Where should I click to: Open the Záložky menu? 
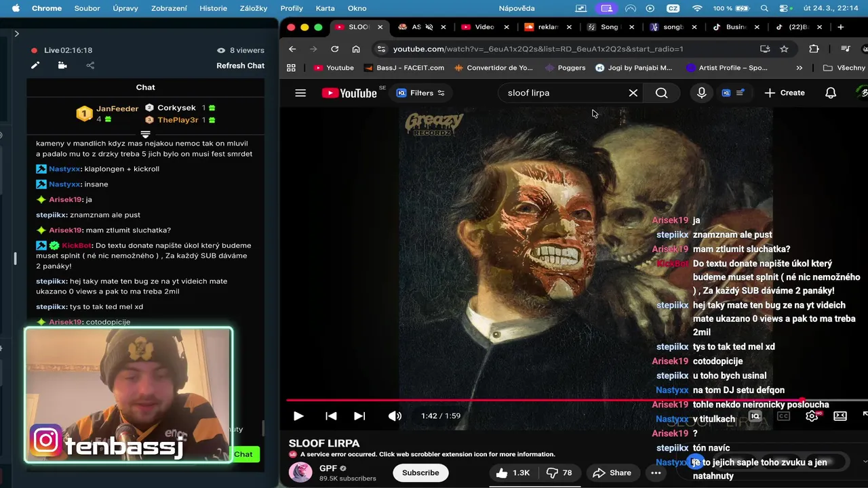[x=254, y=8]
